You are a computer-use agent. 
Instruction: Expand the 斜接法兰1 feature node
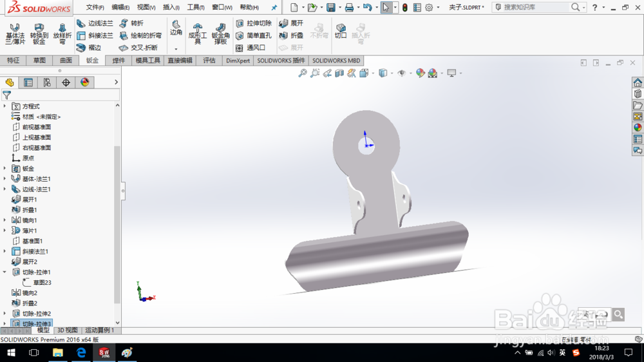[5, 251]
